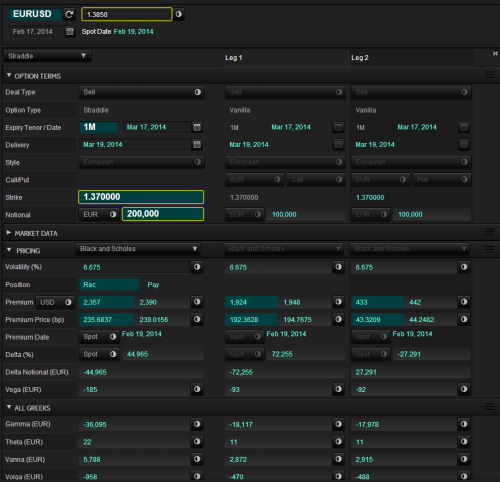
Task: Open Leg 2 Black and Scholes dropdown
Action: coord(409,249)
